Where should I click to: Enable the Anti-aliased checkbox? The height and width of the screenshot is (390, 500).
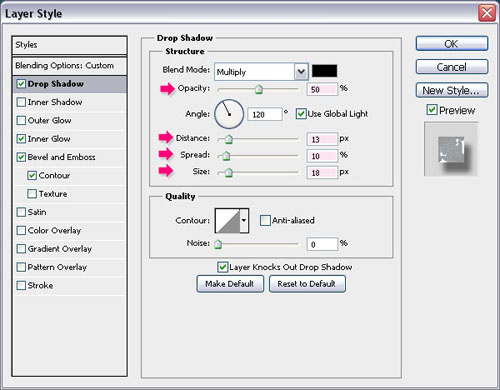tap(265, 220)
